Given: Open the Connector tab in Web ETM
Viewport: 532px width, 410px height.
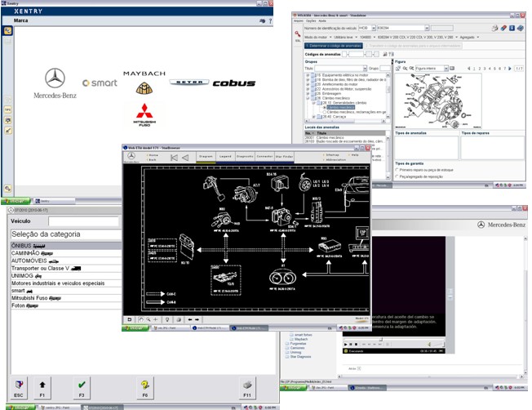Looking at the screenshot, I should (x=264, y=157).
